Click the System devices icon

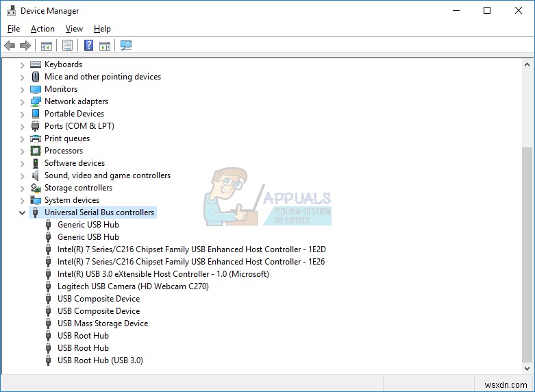pyautogui.click(x=36, y=199)
